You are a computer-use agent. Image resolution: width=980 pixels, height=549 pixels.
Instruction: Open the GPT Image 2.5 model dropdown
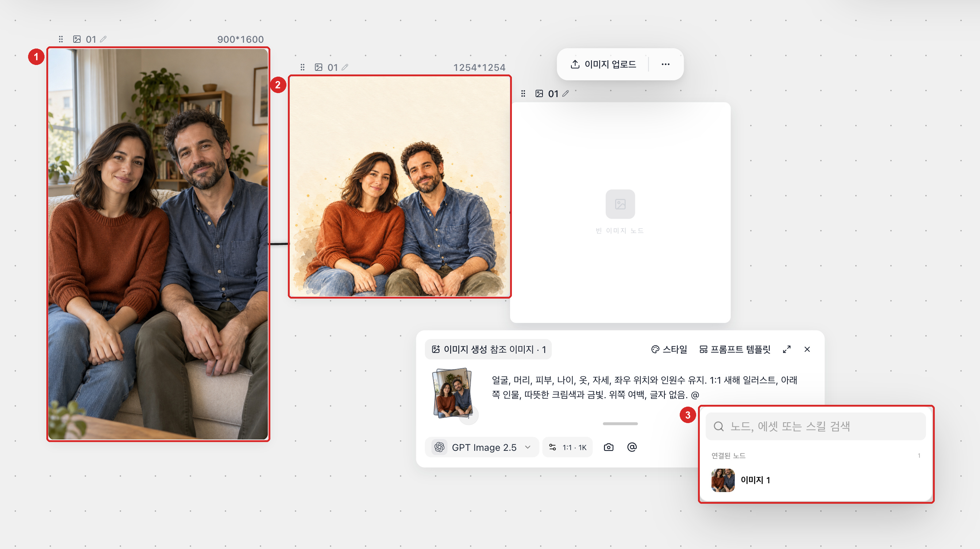coord(482,448)
